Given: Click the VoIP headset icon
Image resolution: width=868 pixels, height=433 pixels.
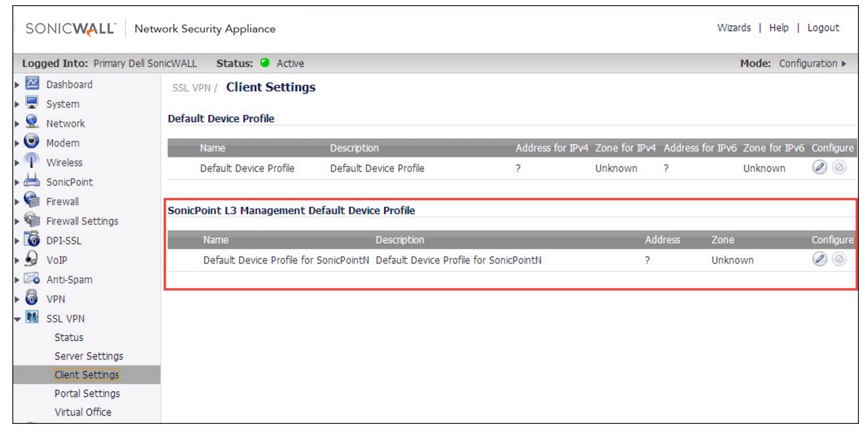Looking at the screenshot, I should tap(31, 259).
